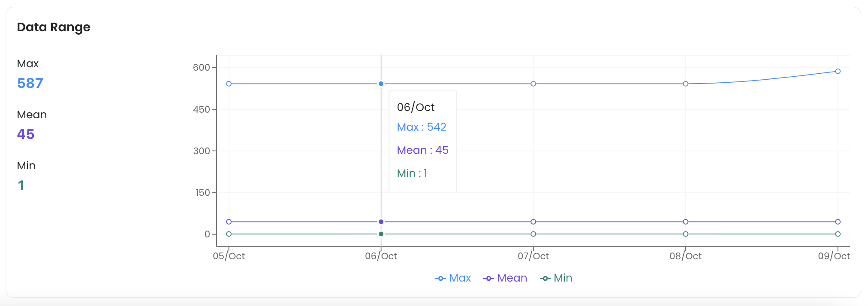The height and width of the screenshot is (306, 868).
Task: Click the 09/Oct x-axis label
Action: pyautogui.click(x=834, y=256)
